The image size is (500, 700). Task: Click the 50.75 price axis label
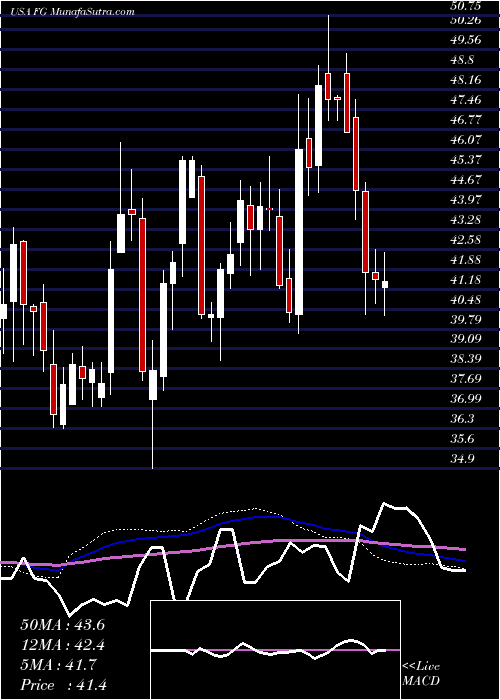(x=465, y=6)
